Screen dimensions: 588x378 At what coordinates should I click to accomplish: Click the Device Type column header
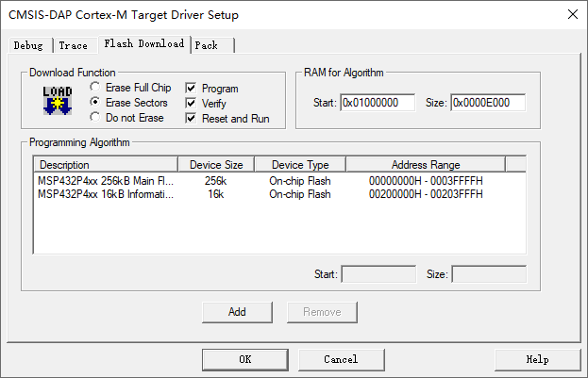(x=300, y=165)
